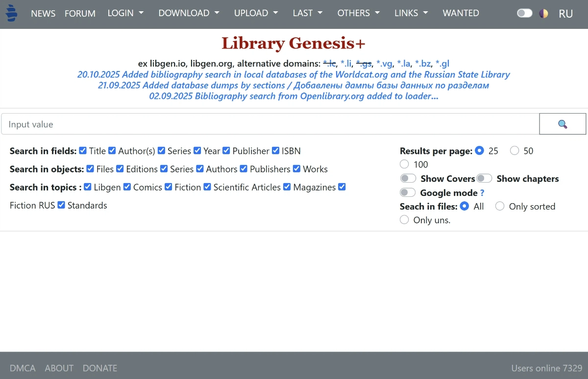Uncheck the Libgen topic checkbox
588x379 pixels.
[x=88, y=187]
